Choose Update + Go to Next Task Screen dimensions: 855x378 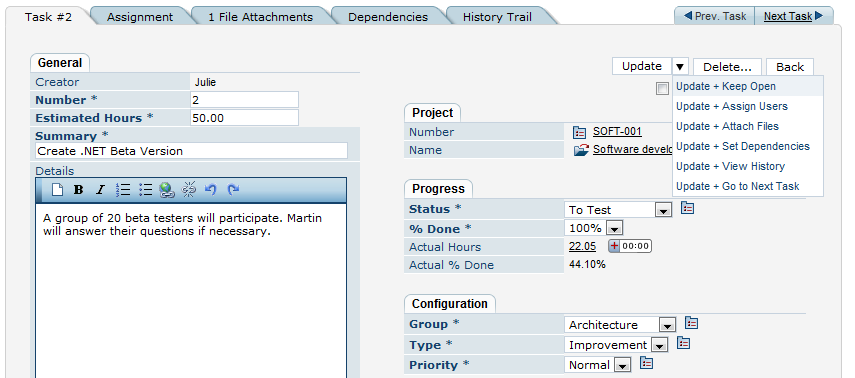[x=748, y=186]
